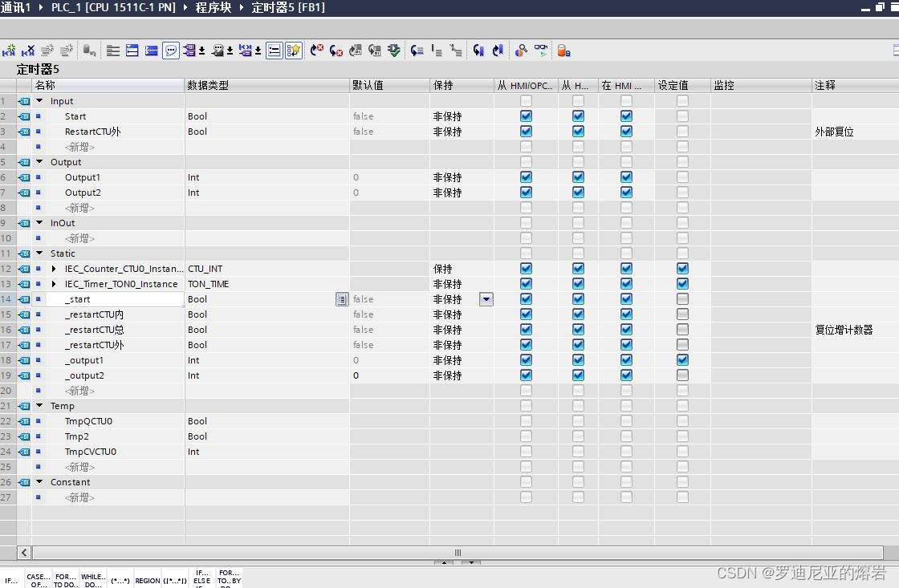Click the horizontal scrollbar left arrow
Screen dimensions: 899x588
click(x=24, y=553)
